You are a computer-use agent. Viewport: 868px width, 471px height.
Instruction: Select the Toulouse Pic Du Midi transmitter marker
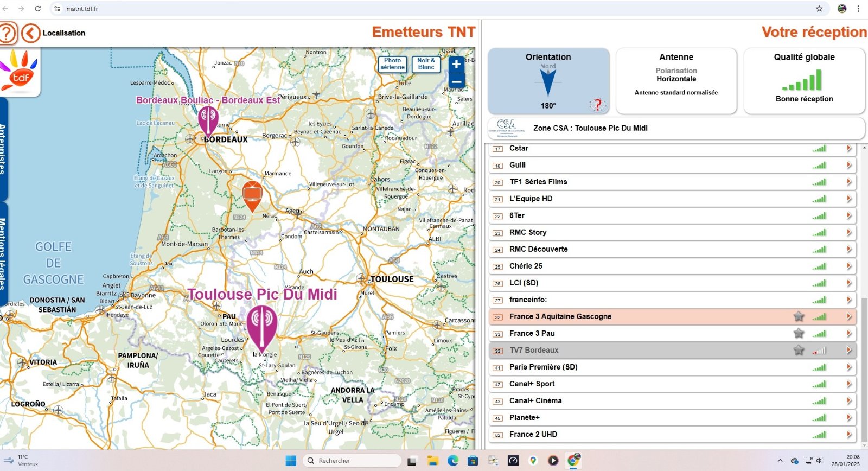262,326
